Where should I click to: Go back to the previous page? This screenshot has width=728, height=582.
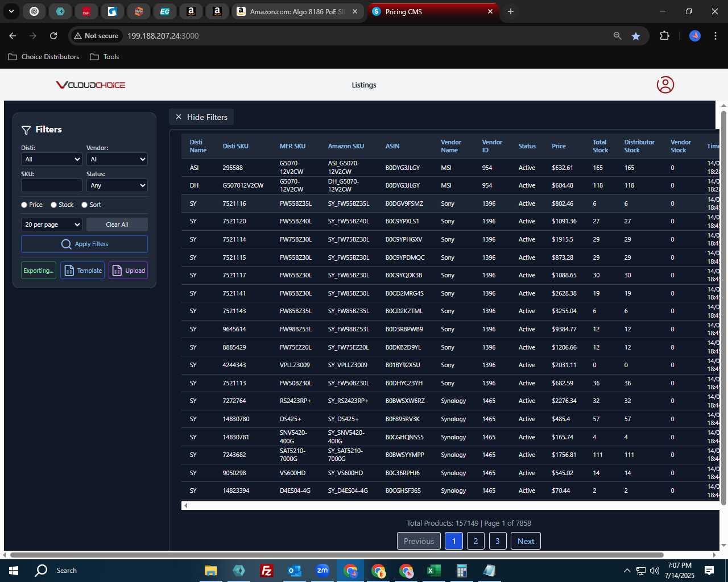click(13, 36)
